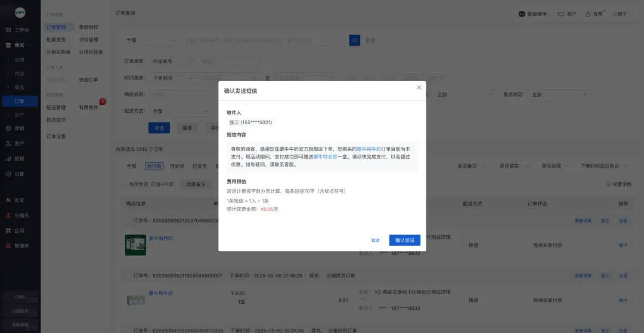Click the 有赞 thumbs-up icon

coord(588,14)
